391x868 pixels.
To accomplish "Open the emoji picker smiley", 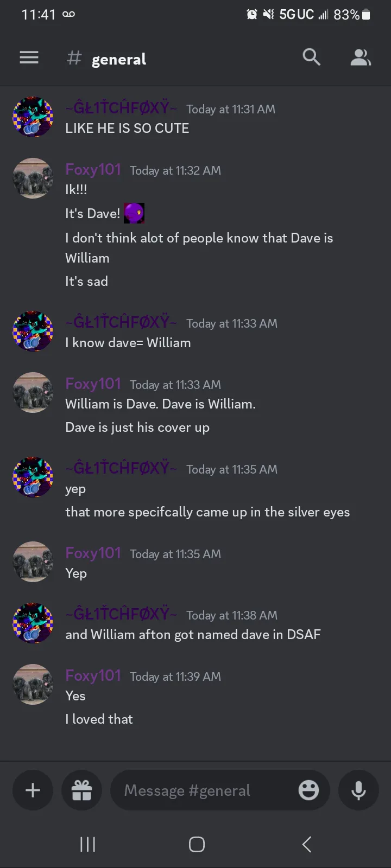I will click(x=308, y=790).
